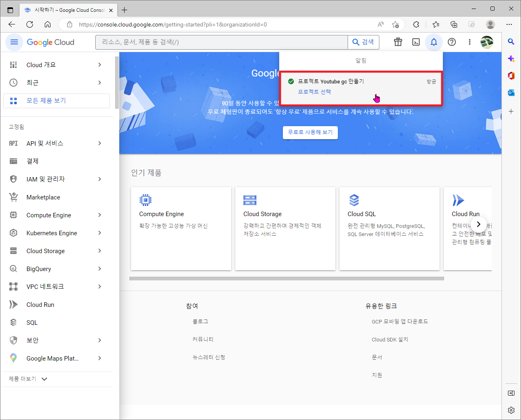521x420 pixels.
Task: Expand the 최근 submenu arrow
Action: [100, 83]
